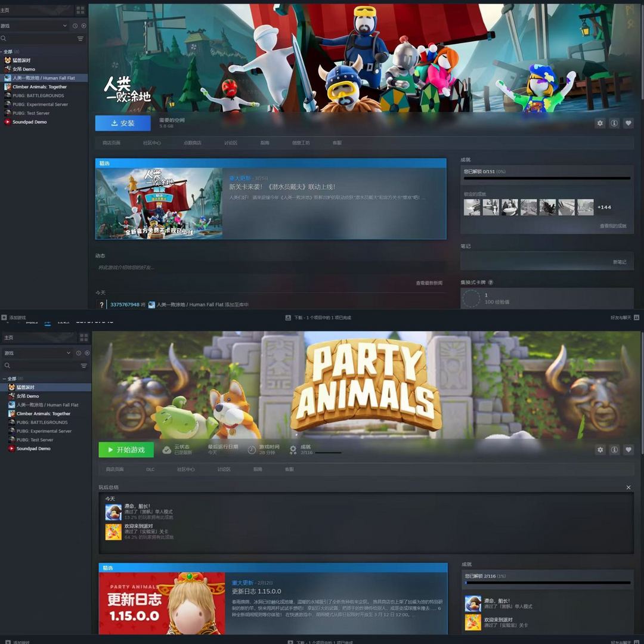Open the DLC tab on Party Animals page
Image resolution: width=644 pixels, height=644 pixels.
pos(150,469)
